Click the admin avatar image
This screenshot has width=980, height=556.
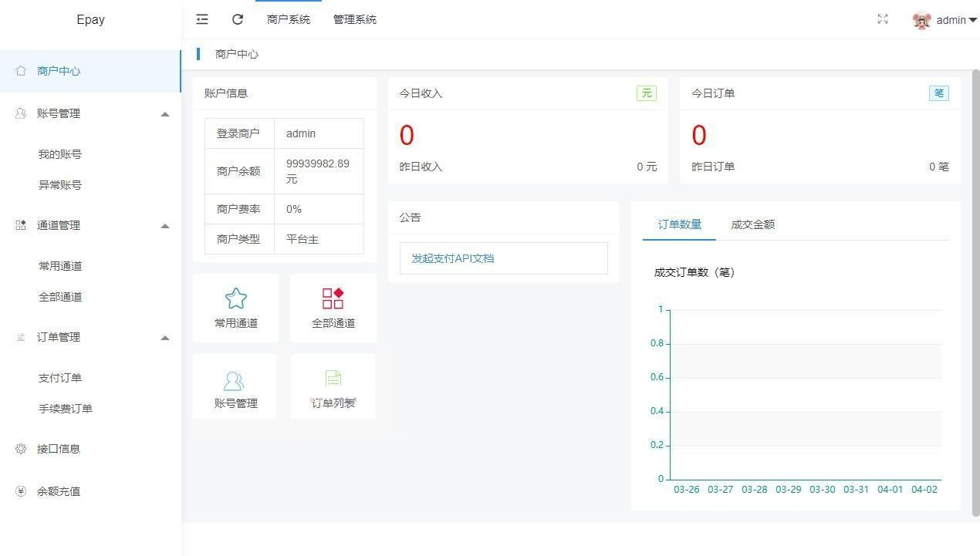[x=921, y=20]
